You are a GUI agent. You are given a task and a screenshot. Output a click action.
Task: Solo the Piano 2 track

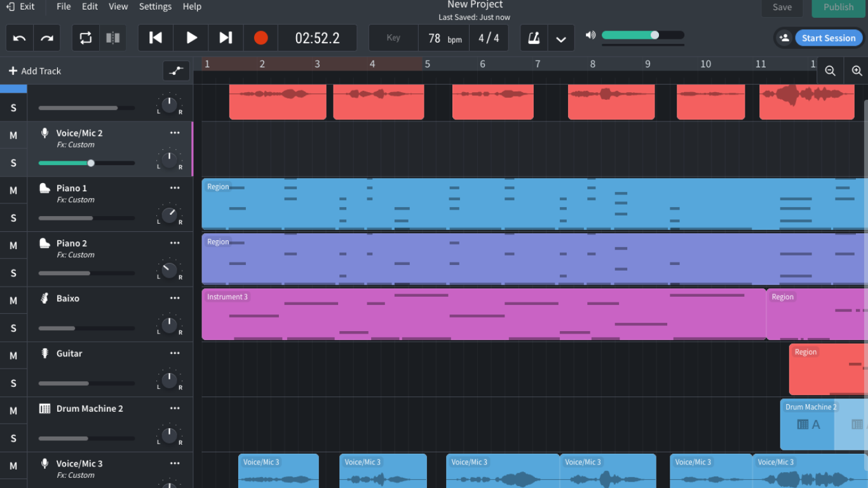pyautogui.click(x=13, y=273)
